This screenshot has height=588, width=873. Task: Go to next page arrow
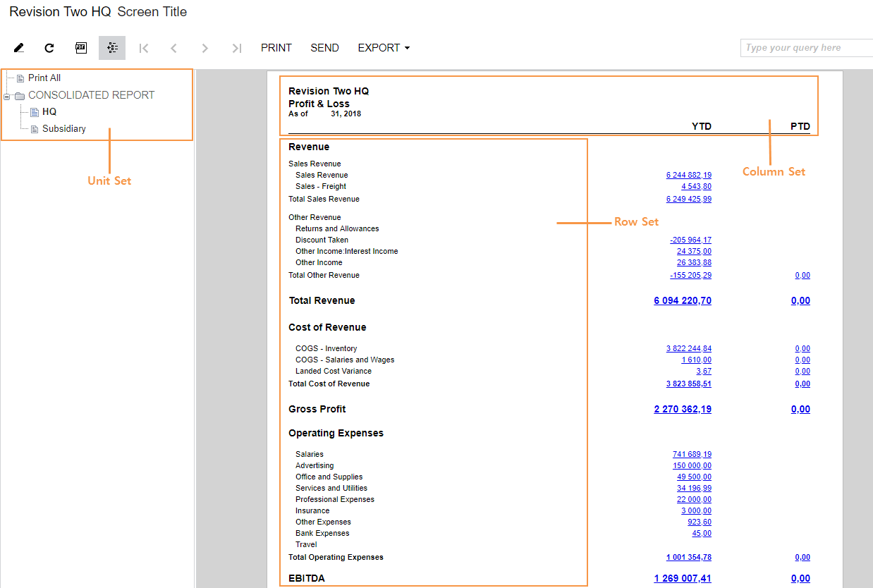click(x=205, y=48)
